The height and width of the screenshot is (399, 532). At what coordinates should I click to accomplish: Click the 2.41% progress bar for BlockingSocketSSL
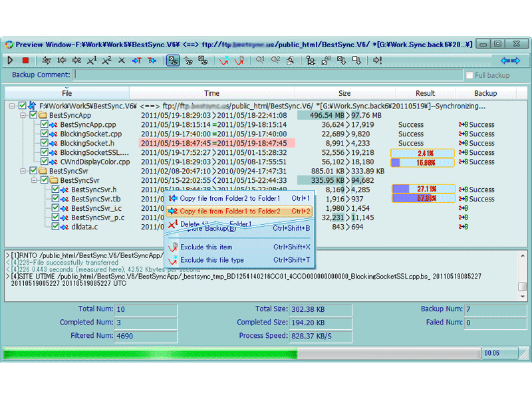click(423, 153)
